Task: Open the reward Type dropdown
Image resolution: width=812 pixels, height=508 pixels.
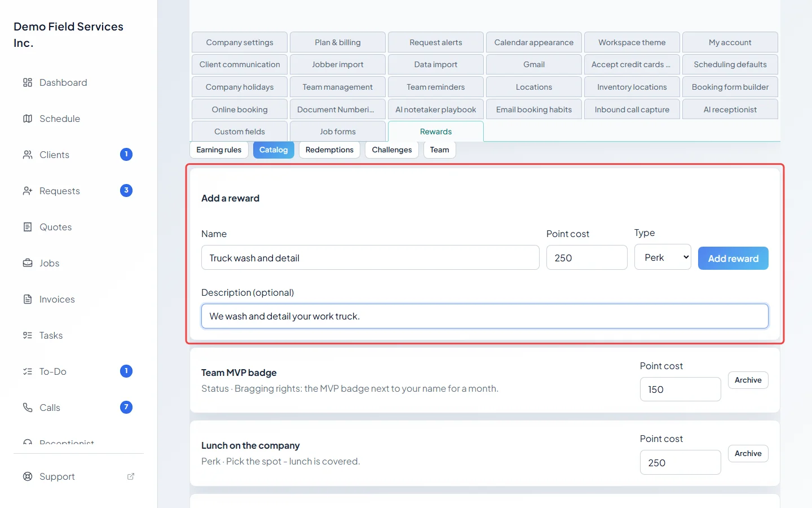Action: 663,257
